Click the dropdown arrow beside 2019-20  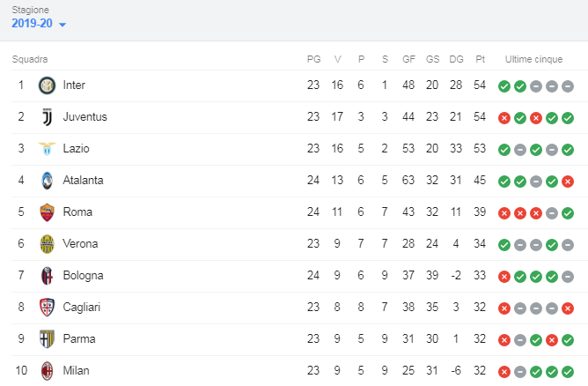(62, 25)
